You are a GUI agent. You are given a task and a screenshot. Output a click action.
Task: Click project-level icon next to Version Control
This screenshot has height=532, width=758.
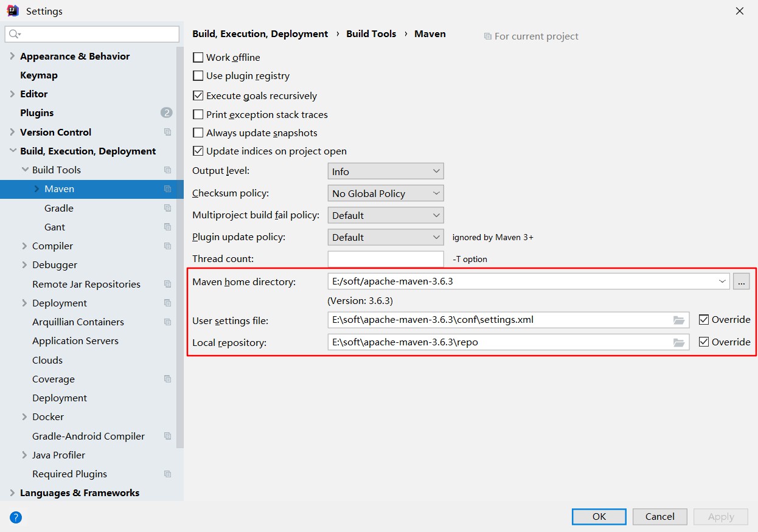pos(168,132)
